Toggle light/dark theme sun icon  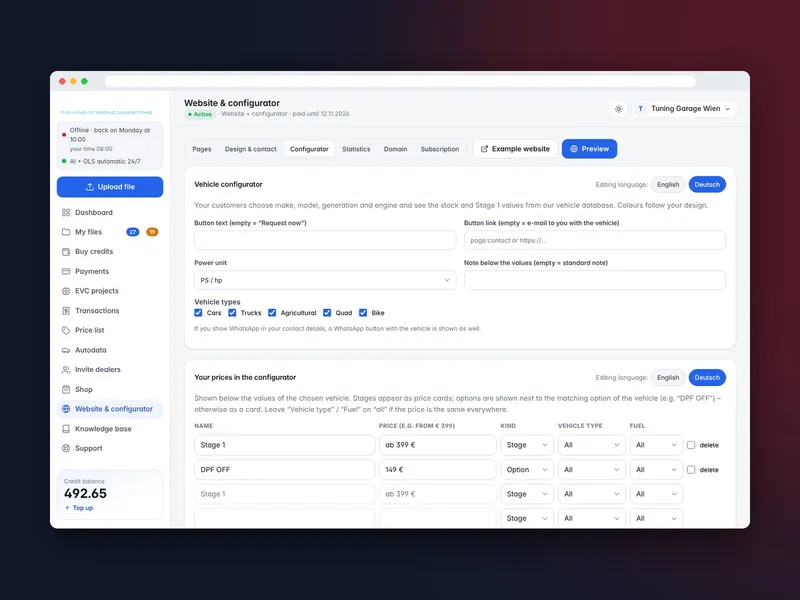coord(618,109)
